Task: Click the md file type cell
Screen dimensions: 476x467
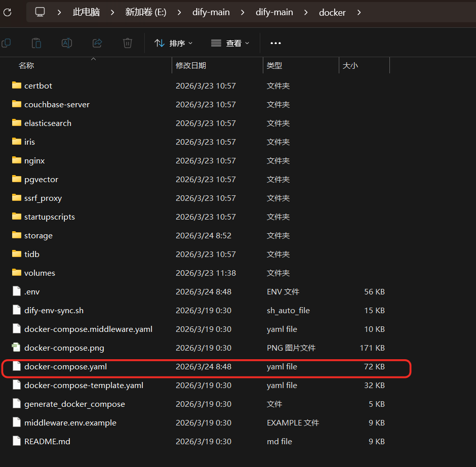Action: coord(280,442)
